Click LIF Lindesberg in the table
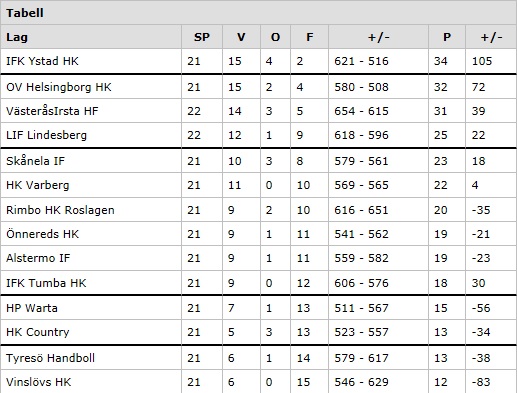 click(46, 135)
